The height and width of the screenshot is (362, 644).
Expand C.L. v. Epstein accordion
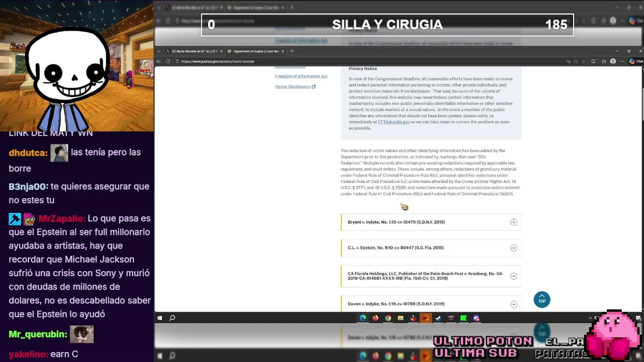point(431,248)
